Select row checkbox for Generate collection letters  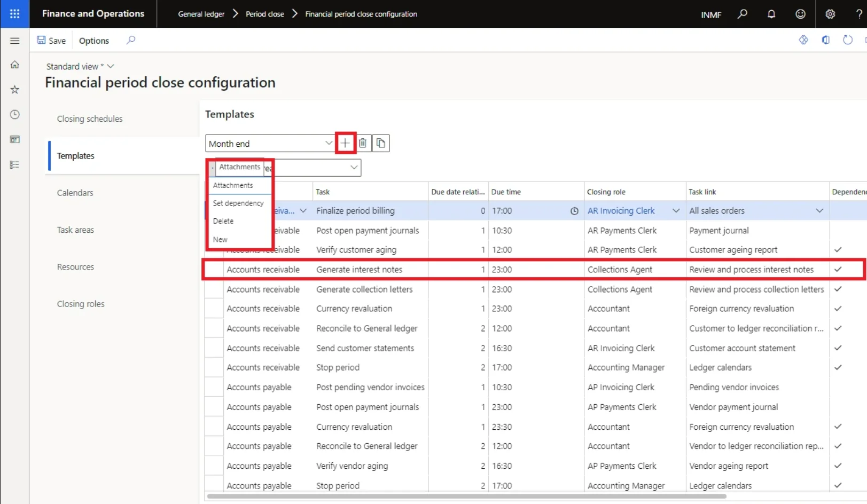(214, 289)
